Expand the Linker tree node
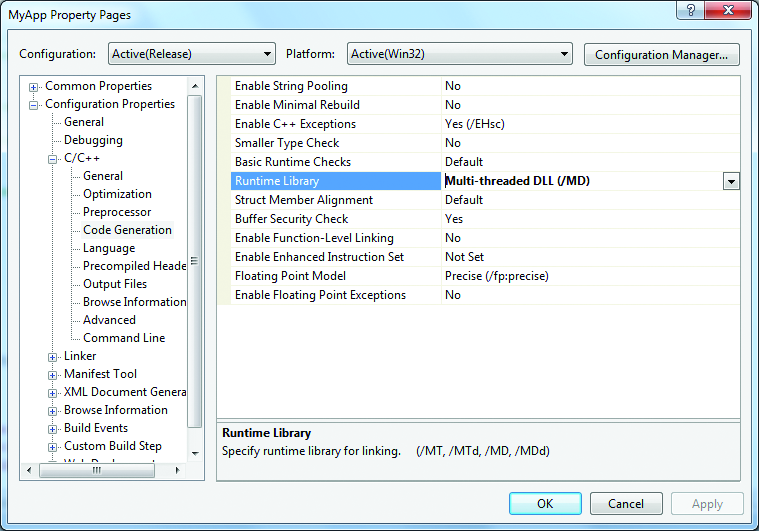The image size is (759, 531). (x=53, y=356)
